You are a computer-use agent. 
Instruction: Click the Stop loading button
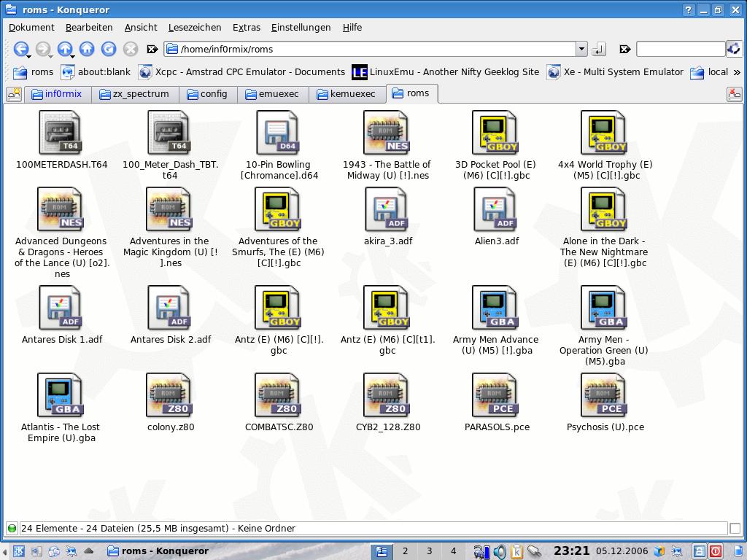(131, 49)
